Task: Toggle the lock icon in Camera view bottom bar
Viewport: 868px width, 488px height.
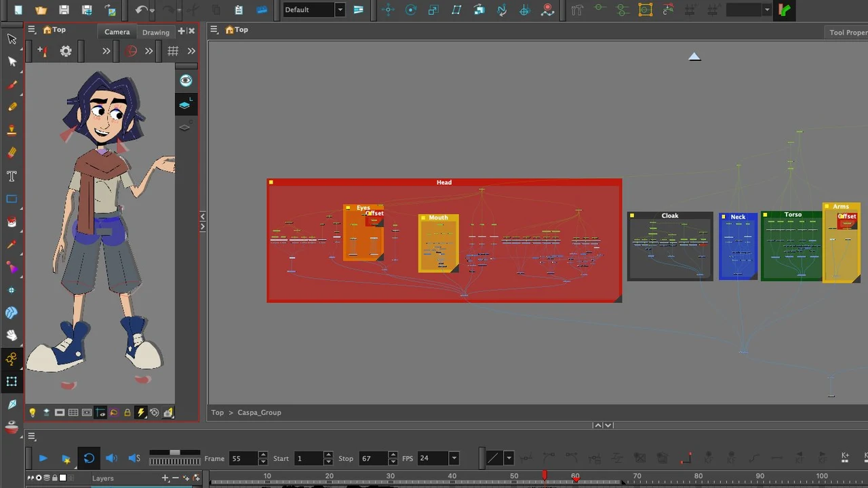Action: point(127,412)
